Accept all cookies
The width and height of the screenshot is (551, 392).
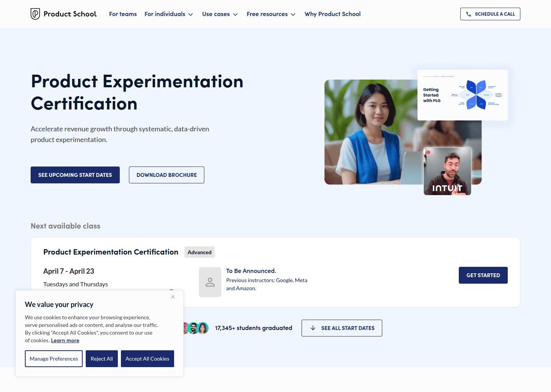coord(147,359)
